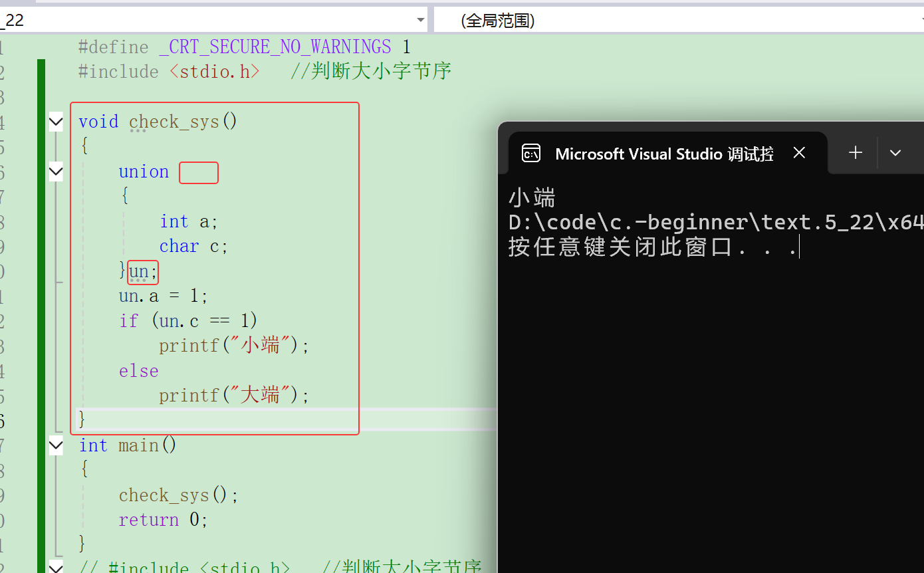The image size is (924, 573).
Task: Close the Microsoft Visual Studio 调试控 tab
Action: click(x=800, y=153)
